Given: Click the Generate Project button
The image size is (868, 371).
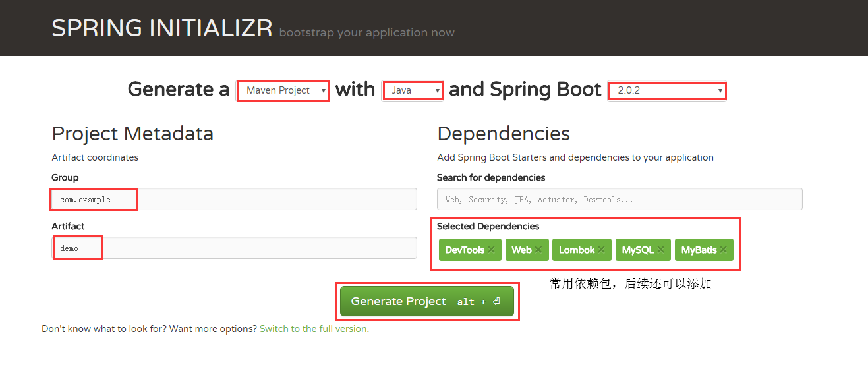Looking at the screenshot, I should coord(427,301).
